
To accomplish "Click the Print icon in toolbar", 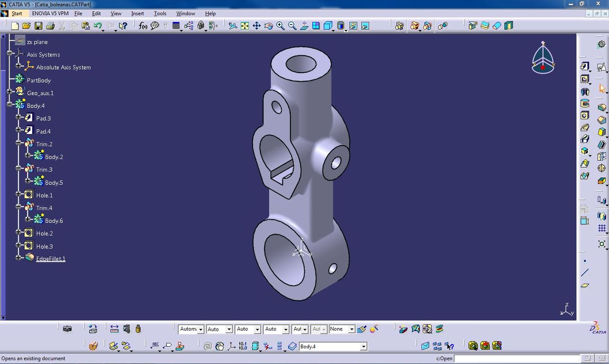I will [50, 26].
